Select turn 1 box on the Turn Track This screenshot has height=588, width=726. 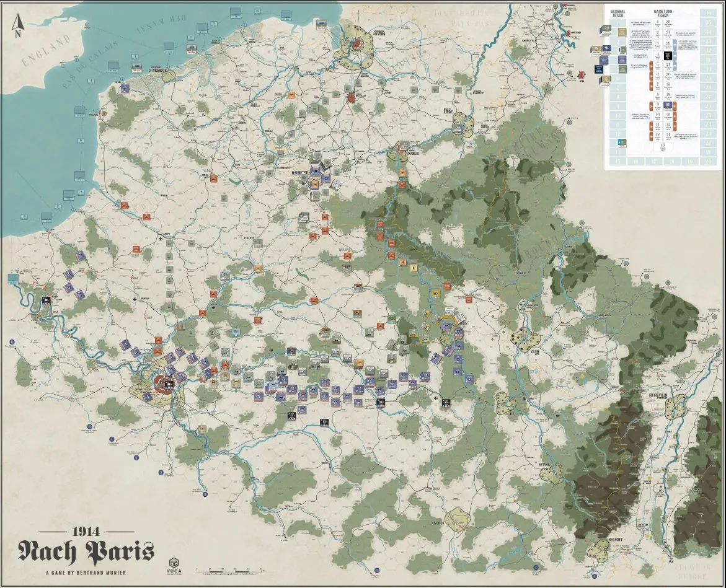pyautogui.click(x=657, y=24)
